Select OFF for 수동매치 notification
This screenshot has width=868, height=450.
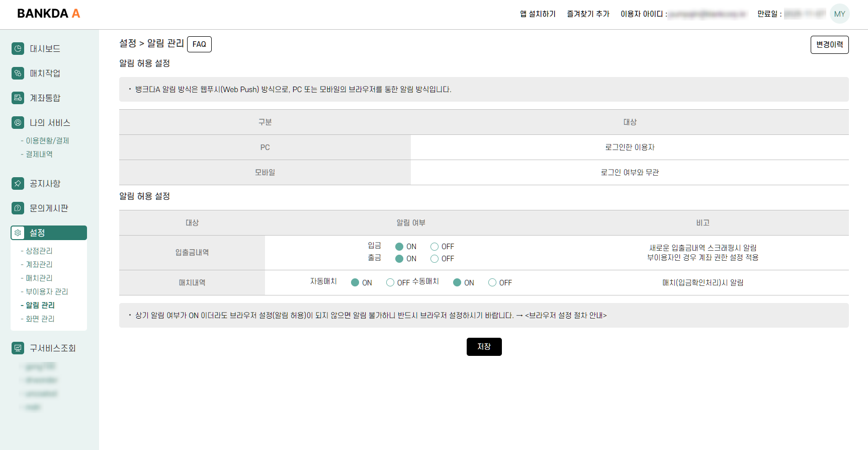coord(492,283)
